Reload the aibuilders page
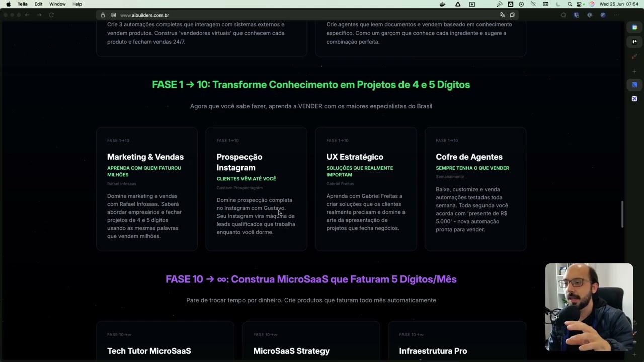The width and height of the screenshot is (644, 362). tap(51, 15)
